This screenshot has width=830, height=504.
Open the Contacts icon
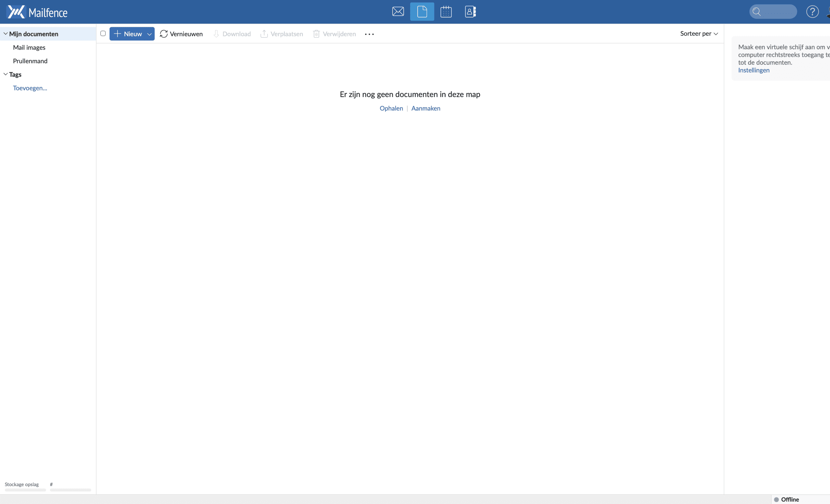pyautogui.click(x=469, y=11)
